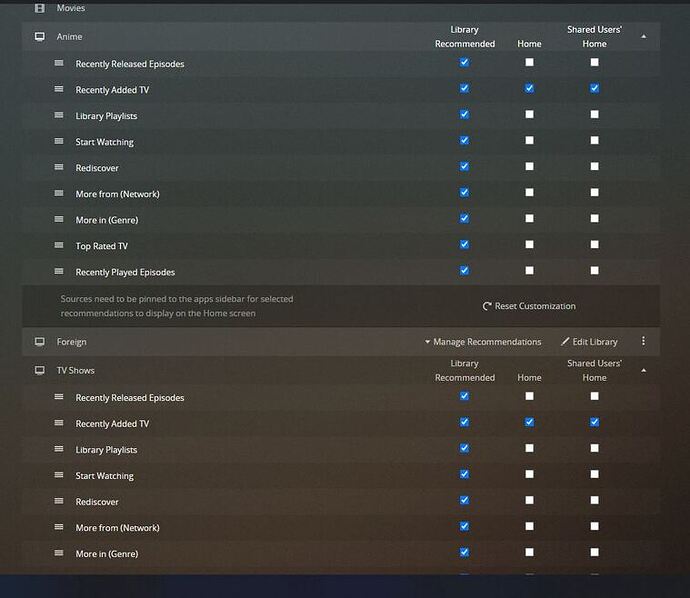
Task: Grab the TV Shows Rediscover handle
Action: [x=59, y=501]
